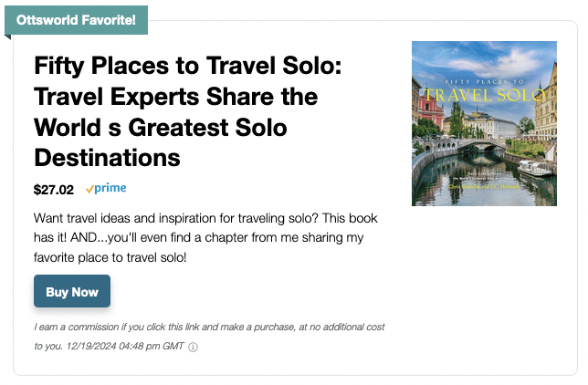Open the Fifty Places to Travel Solo title
588x385 pixels.
[x=188, y=111]
